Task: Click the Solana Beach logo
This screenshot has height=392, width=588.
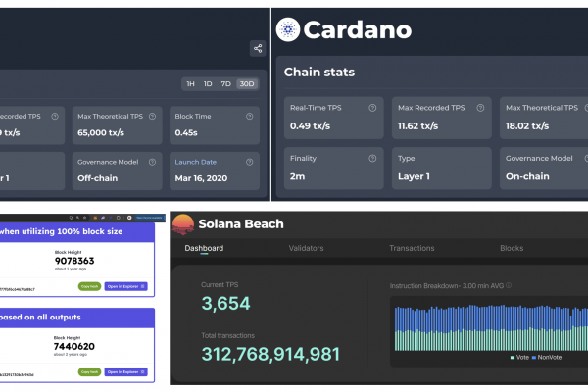Action: (183, 224)
